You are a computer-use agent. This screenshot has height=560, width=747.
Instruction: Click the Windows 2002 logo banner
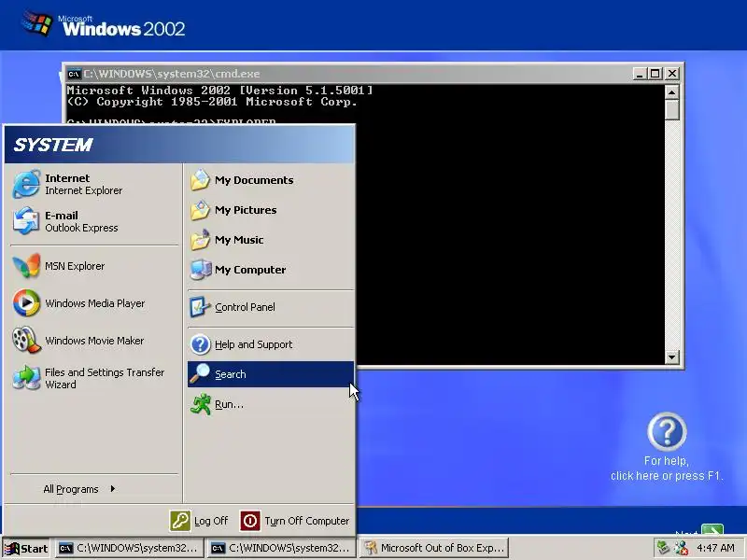coord(104,25)
